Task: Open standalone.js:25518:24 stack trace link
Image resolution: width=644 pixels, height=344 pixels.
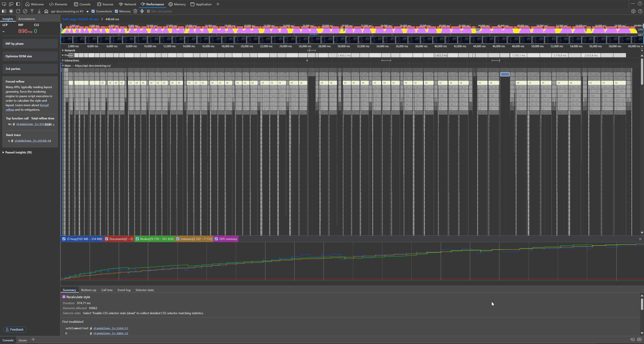Action: 33,141
